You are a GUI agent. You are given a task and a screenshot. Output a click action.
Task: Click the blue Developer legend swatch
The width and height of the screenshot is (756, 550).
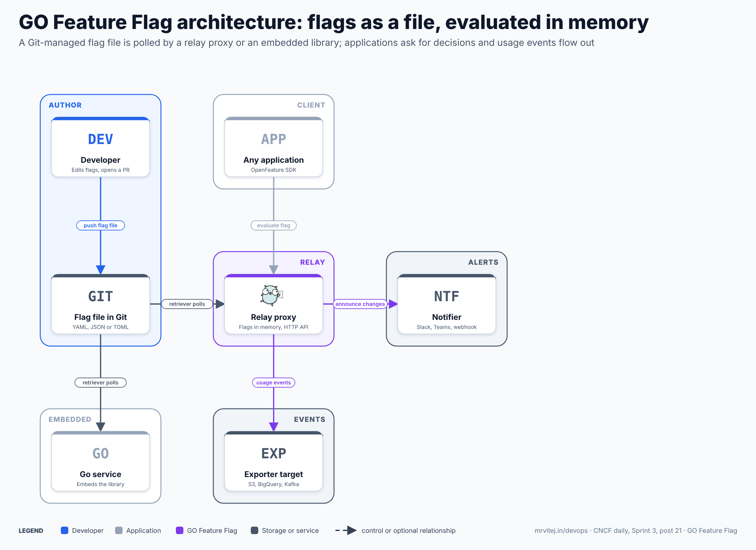point(64,530)
